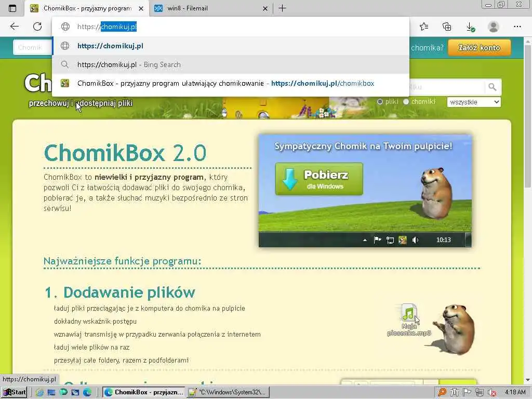Click the scrollbar up arrow
532x399 pixels.
528,41
